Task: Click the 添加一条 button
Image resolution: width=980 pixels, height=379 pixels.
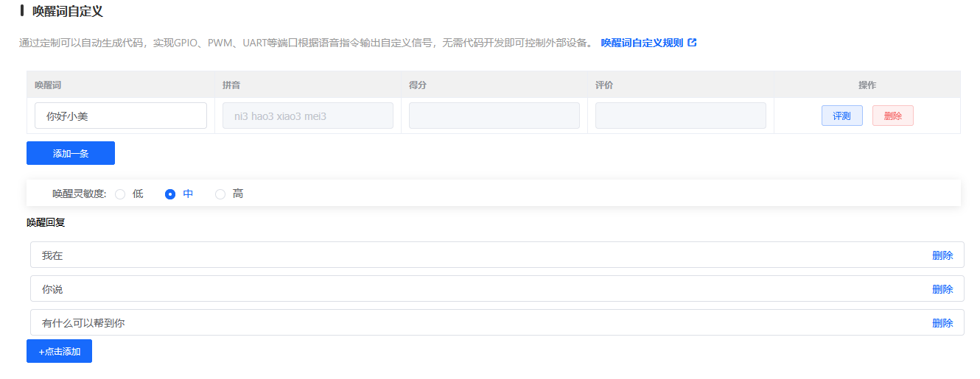Action: click(x=71, y=153)
